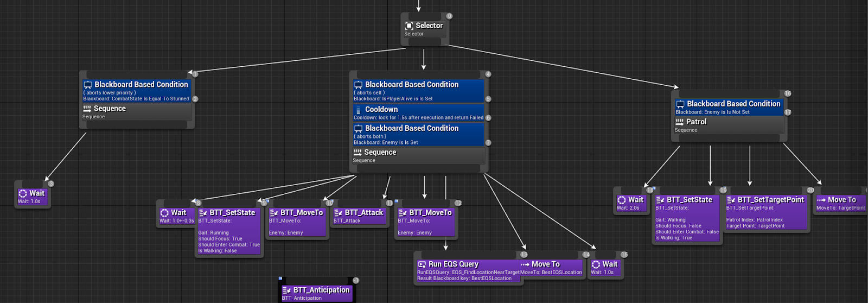Click the 'Wait: 2.0s' description
This screenshot has width=868, height=303.
pos(628,207)
